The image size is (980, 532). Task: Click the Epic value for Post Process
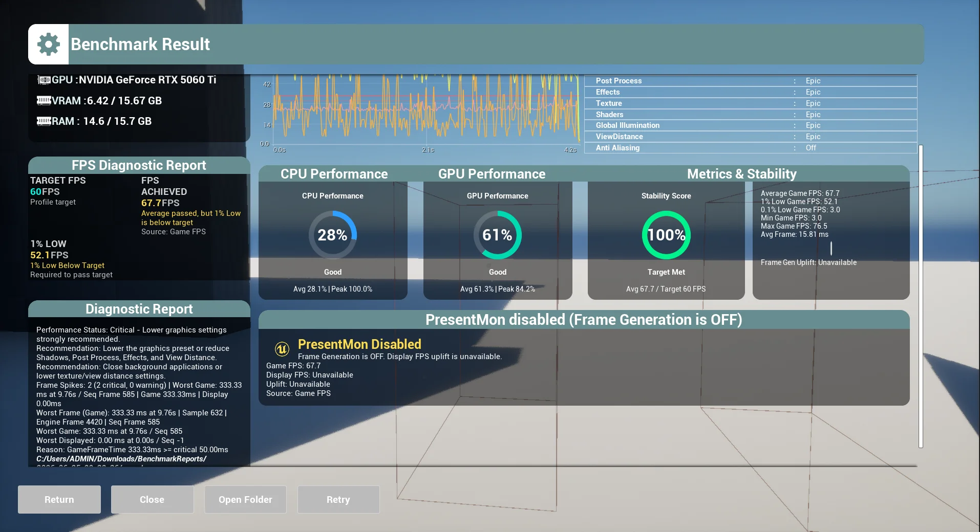813,81
